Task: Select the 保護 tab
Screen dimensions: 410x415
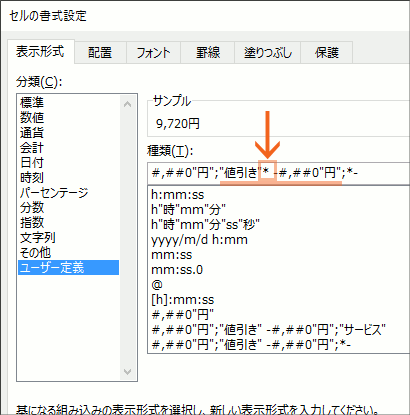Action: coord(327,53)
